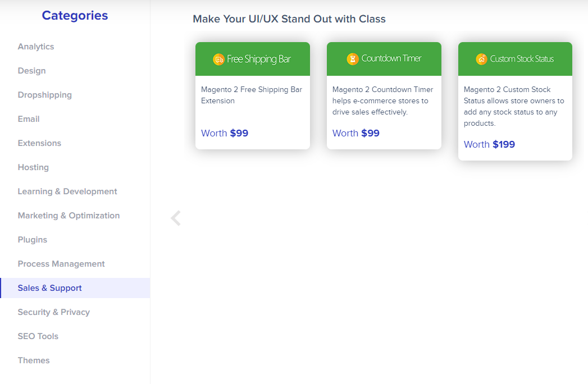This screenshot has width=588, height=384.
Task: Click the Custom Stock Status description text
Action: (x=514, y=106)
